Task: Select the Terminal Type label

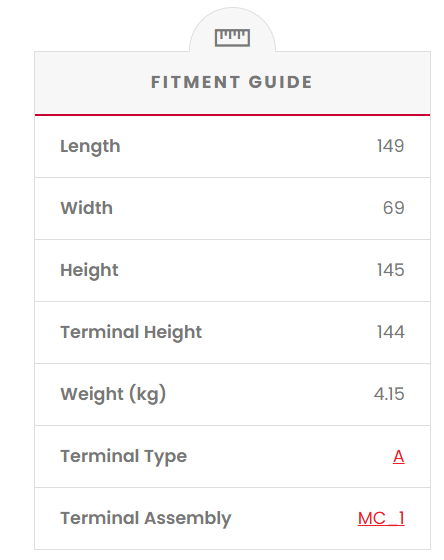Action: coord(124,456)
